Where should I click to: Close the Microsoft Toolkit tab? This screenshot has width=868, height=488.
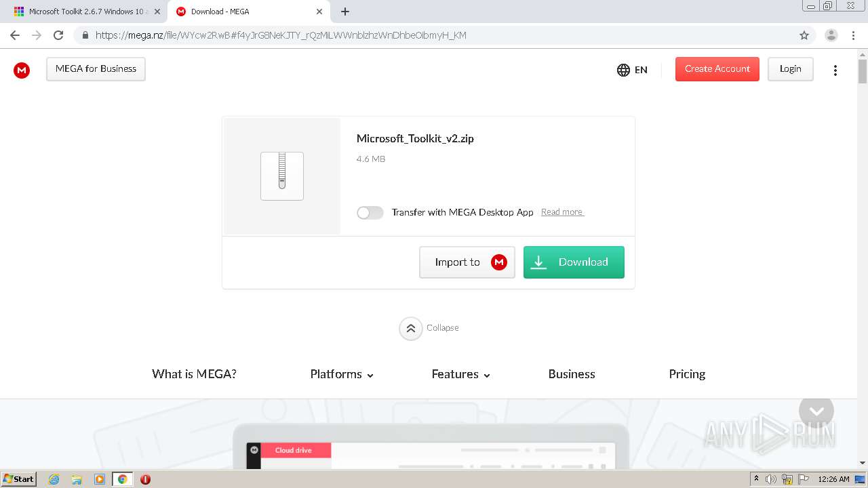[x=157, y=12]
